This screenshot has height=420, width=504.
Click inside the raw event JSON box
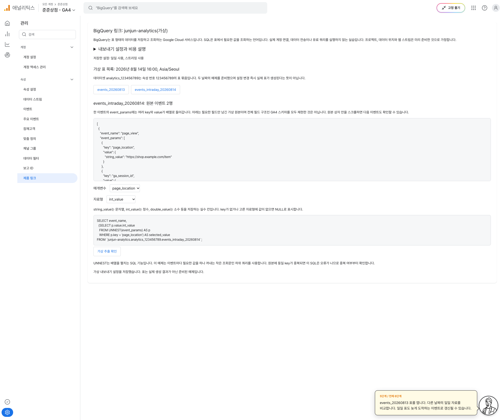292,150
